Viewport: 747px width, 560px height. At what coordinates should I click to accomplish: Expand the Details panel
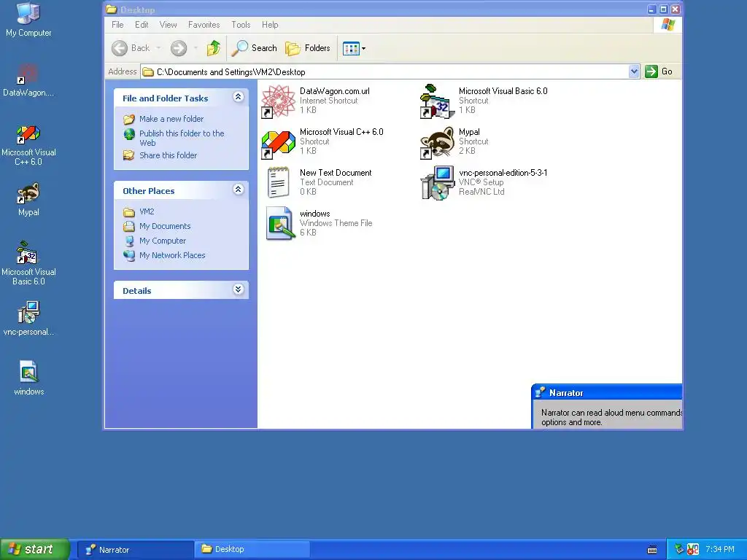click(239, 289)
